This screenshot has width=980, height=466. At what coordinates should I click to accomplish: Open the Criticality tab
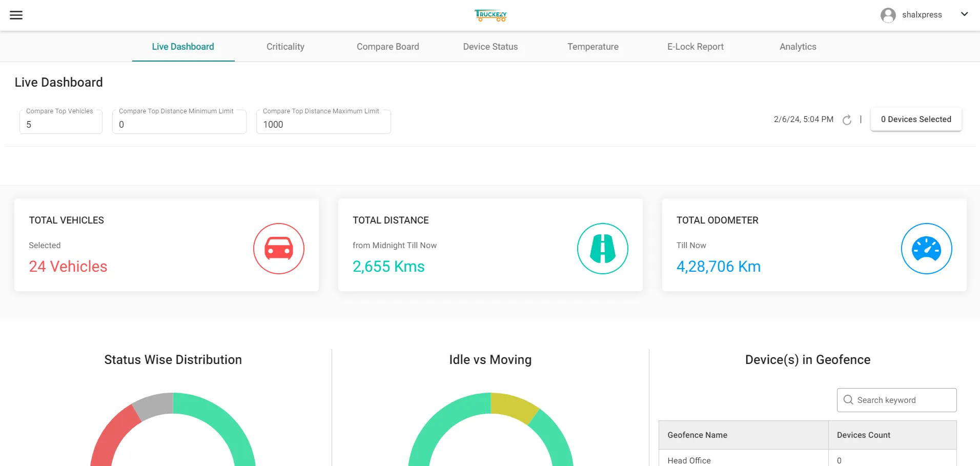285,47
